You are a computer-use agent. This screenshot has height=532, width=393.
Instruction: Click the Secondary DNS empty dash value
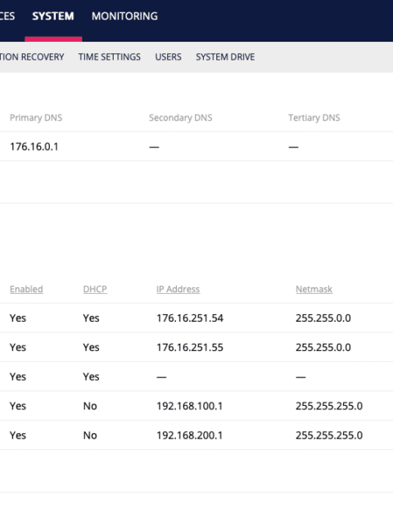coord(154,147)
